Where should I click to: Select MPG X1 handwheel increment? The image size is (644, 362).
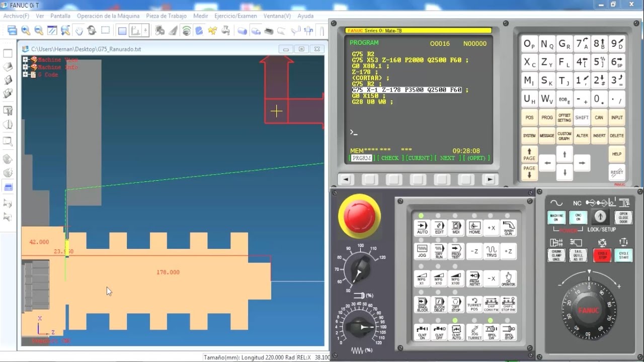tap(422, 279)
